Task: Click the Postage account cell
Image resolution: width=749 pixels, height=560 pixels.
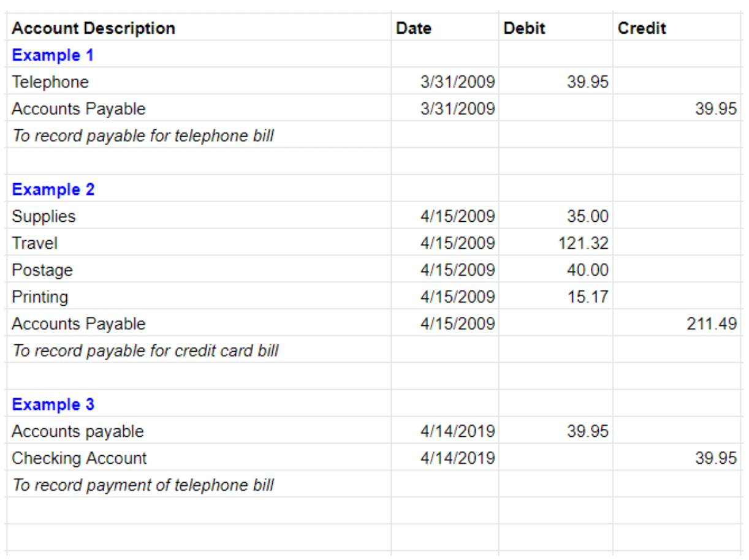Action: [x=42, y=270]
